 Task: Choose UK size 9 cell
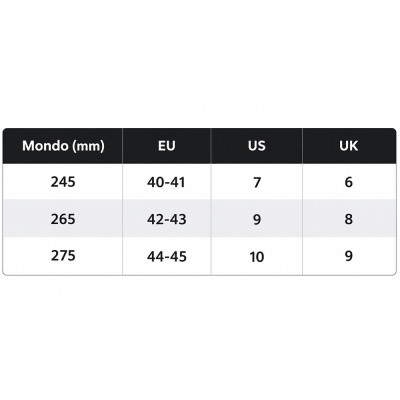point(349,256)
